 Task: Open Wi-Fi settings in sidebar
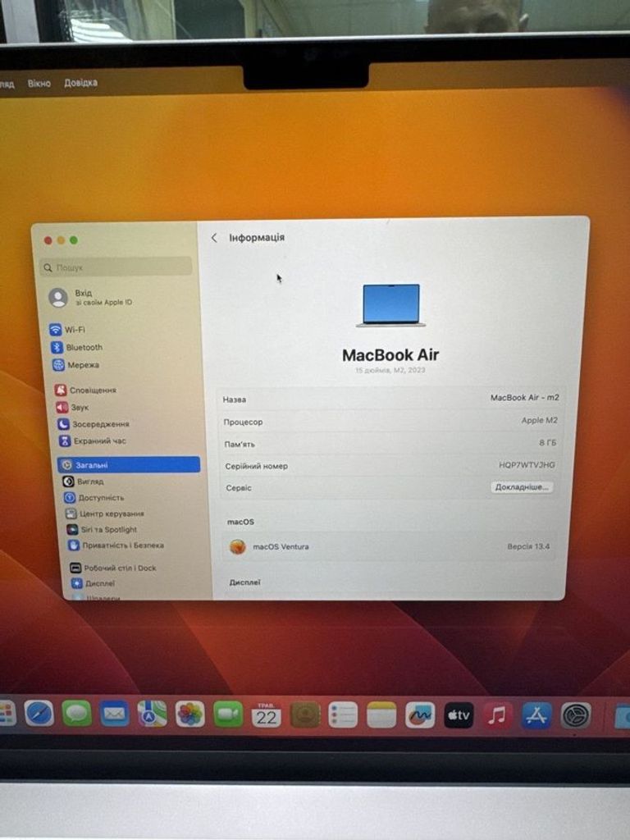(68, 330)
